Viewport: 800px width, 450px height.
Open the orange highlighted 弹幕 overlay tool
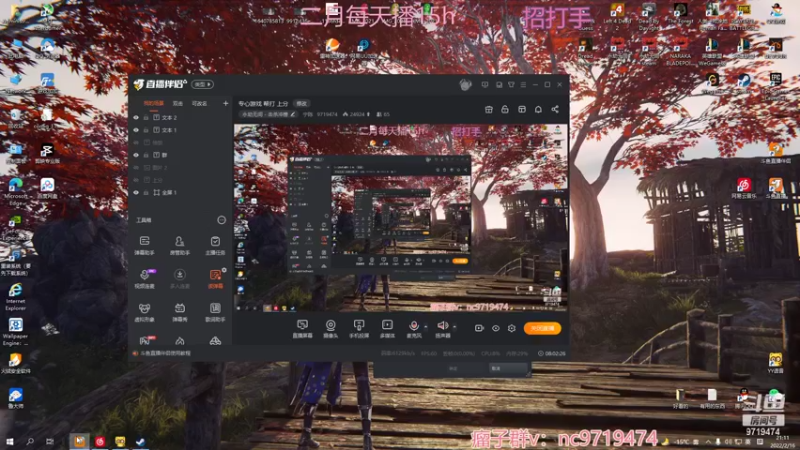215,279
